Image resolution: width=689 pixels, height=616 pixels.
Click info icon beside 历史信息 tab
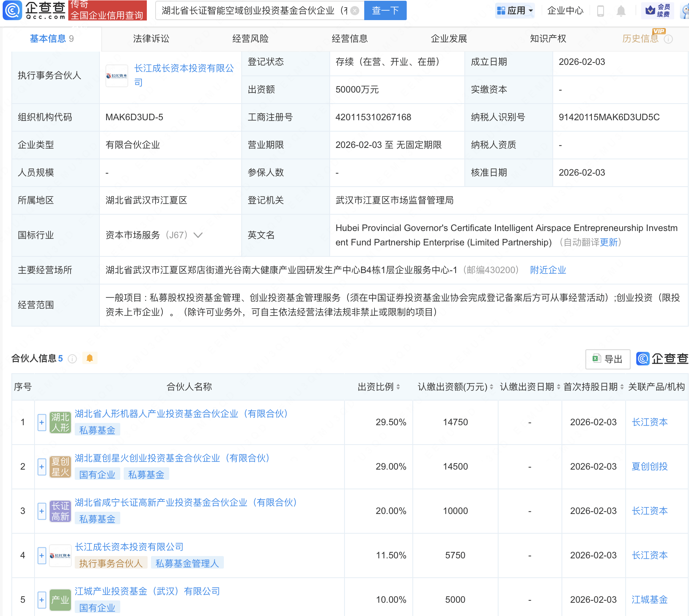(x=669, y=39)
